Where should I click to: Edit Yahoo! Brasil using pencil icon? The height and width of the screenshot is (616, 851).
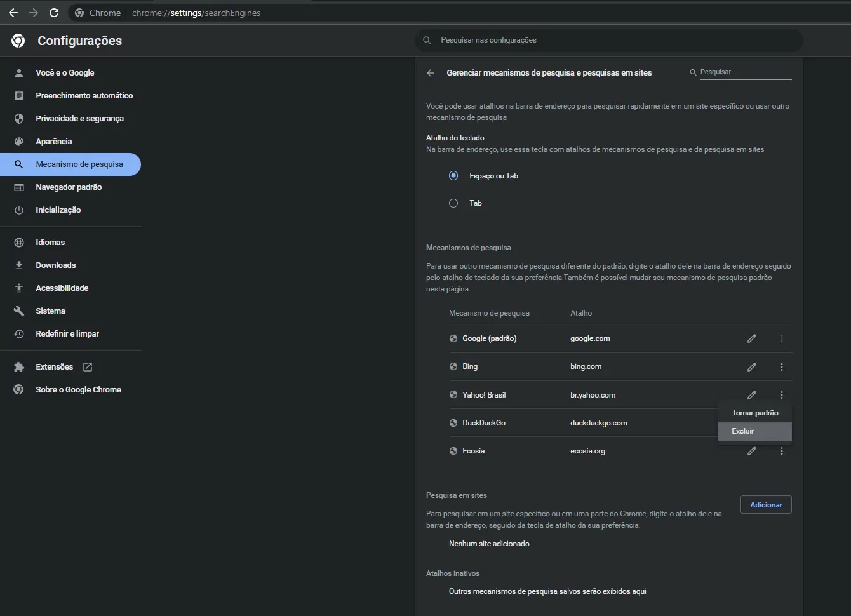(x=752, y=395)
